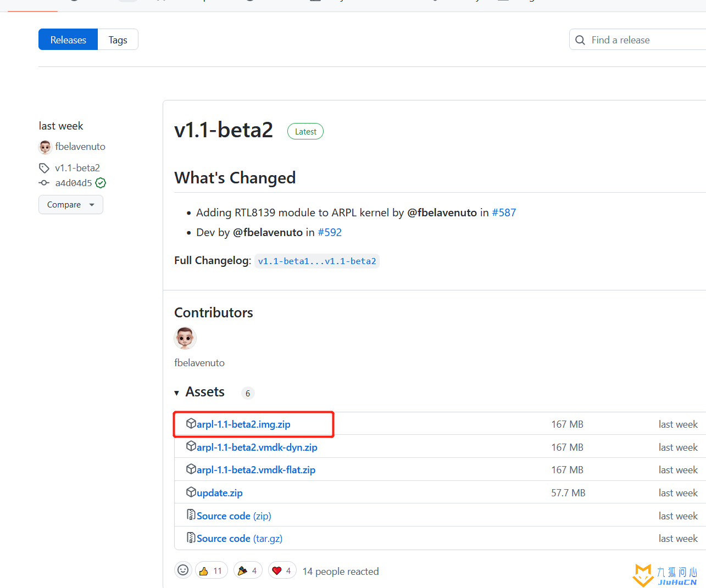The image size is (706, 588).
Task: Download Source code (zip)
Action: 234,516
